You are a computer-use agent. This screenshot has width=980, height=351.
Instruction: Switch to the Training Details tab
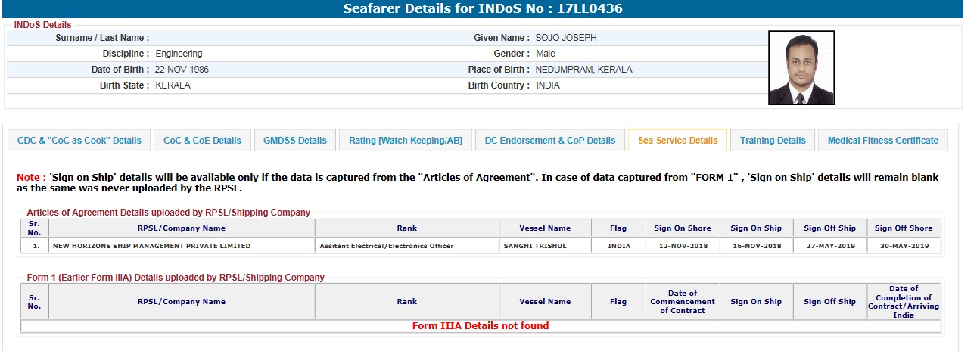(773, 141)
